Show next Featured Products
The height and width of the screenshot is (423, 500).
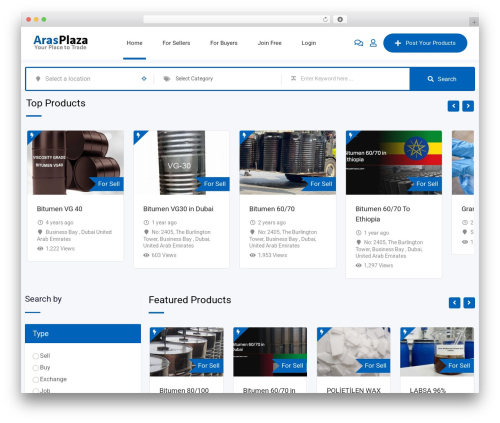tap(469, 303)
